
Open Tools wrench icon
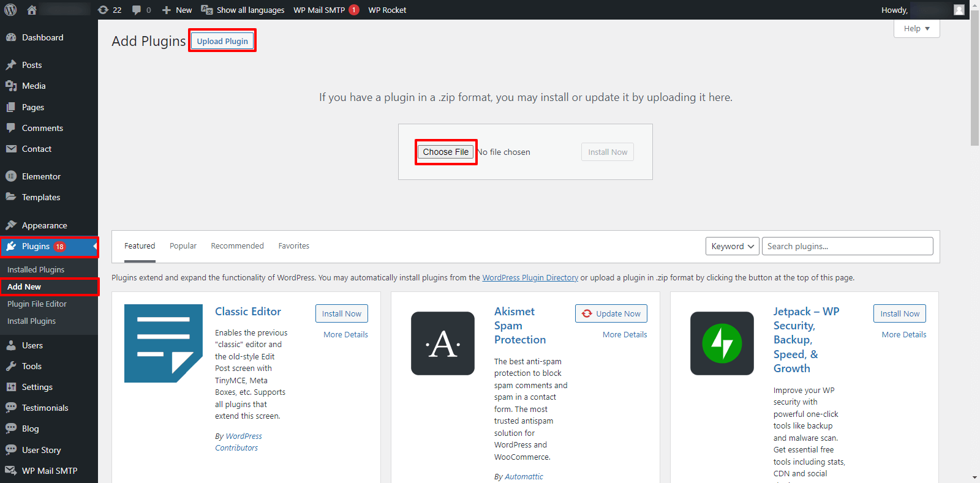[11, 366]
